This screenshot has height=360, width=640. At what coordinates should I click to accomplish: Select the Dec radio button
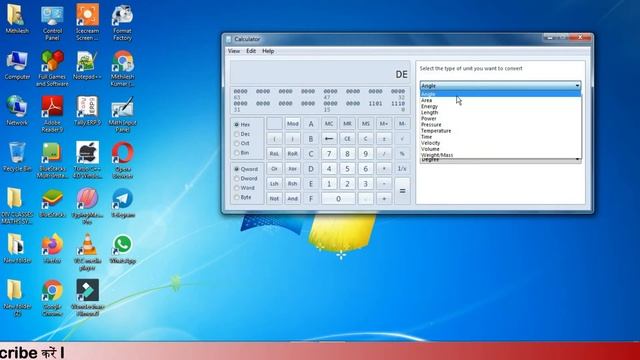(242, 134)
